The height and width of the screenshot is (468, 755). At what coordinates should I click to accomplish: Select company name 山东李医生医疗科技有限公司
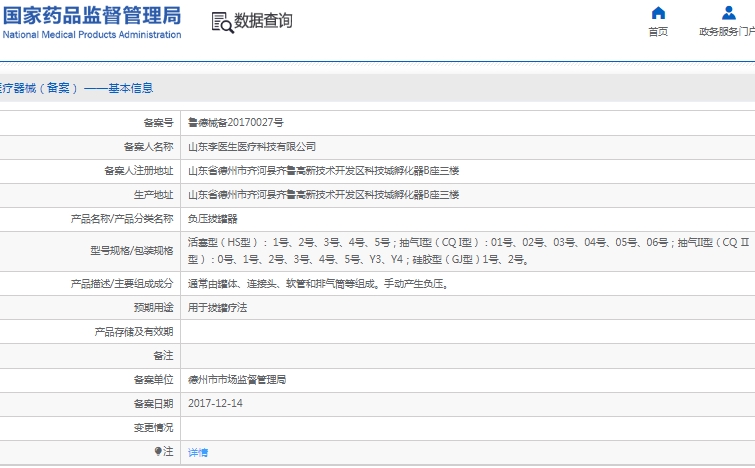252,147
